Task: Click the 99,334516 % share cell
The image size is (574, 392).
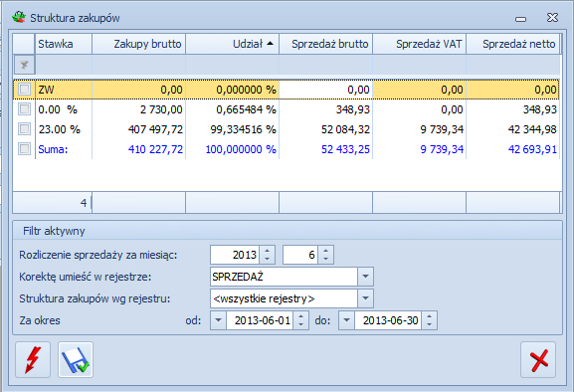Action: (233, 128)
